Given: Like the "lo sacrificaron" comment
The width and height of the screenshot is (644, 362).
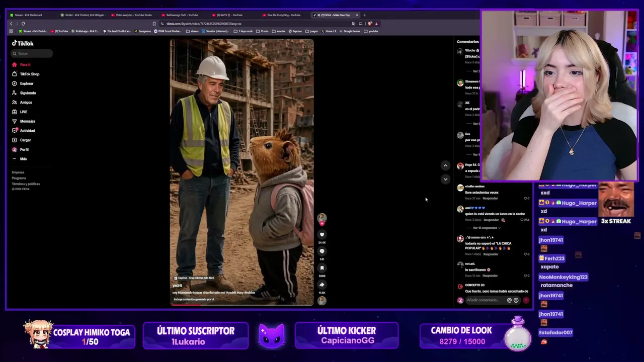Looking at the screenshot, I should click(526, 276).
